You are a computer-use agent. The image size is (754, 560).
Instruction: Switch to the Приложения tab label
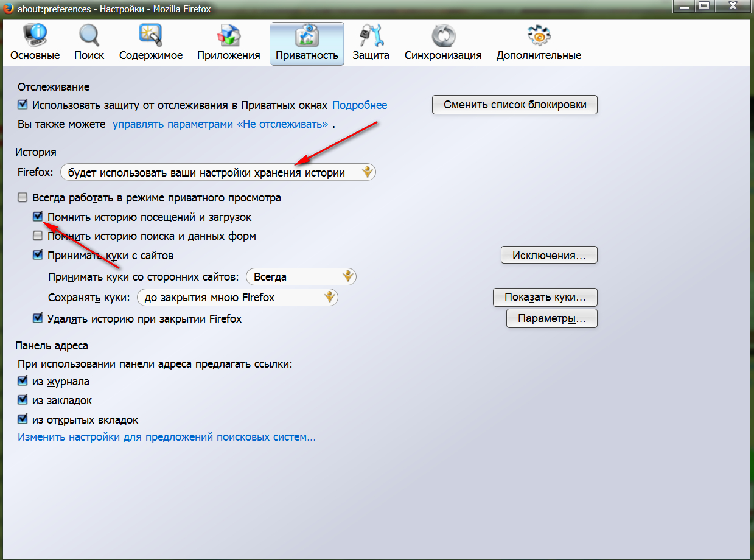point(229,55)
